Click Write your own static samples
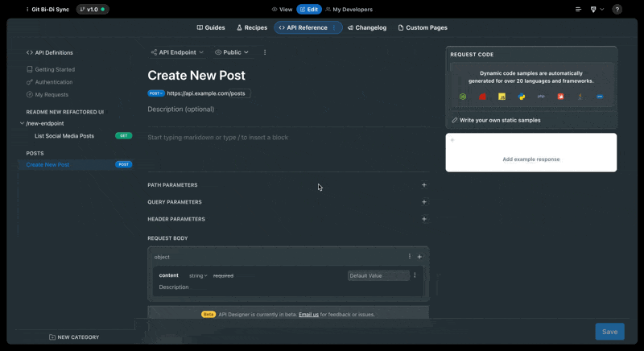 496,120
